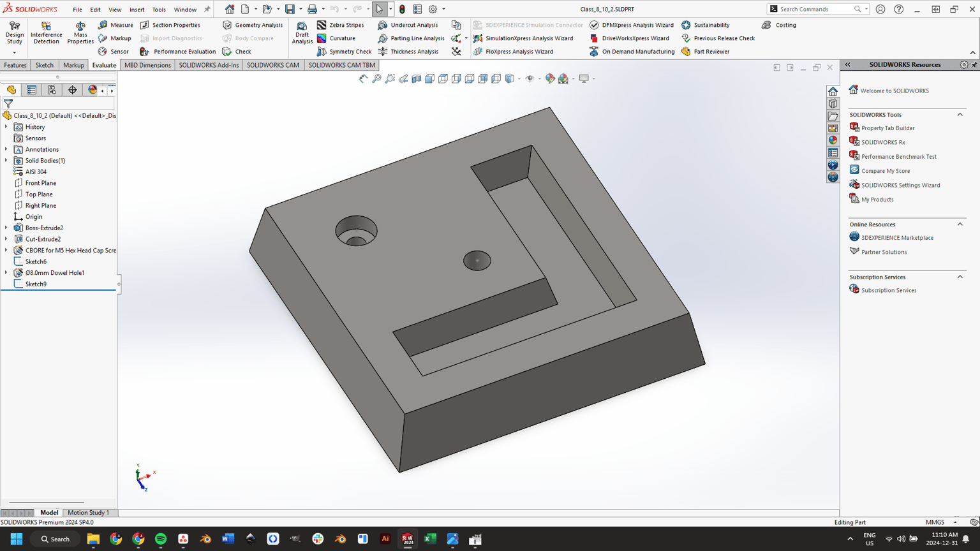Open Property Tab Builder link
This screenshot has height=551, width=980.
(x=887, y=128)
